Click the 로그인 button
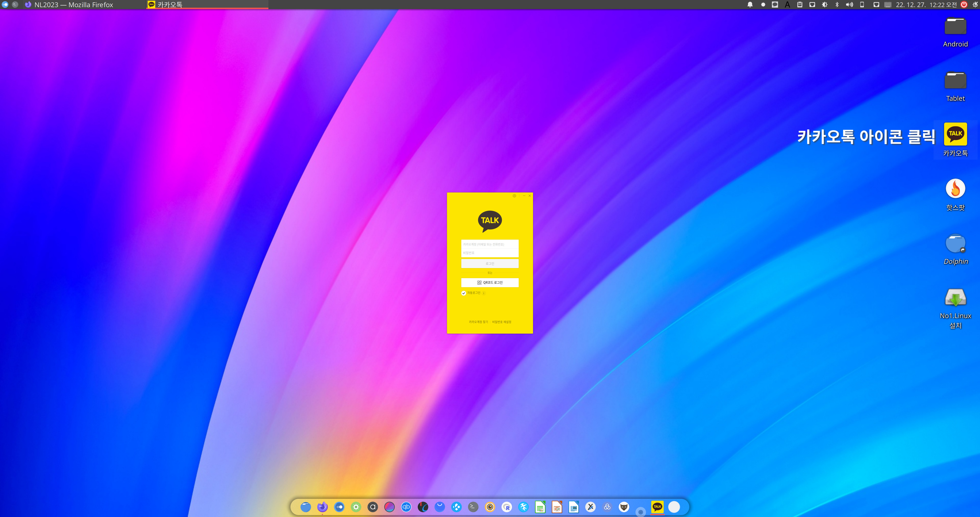Screen dimensions: 980x517 490,264
